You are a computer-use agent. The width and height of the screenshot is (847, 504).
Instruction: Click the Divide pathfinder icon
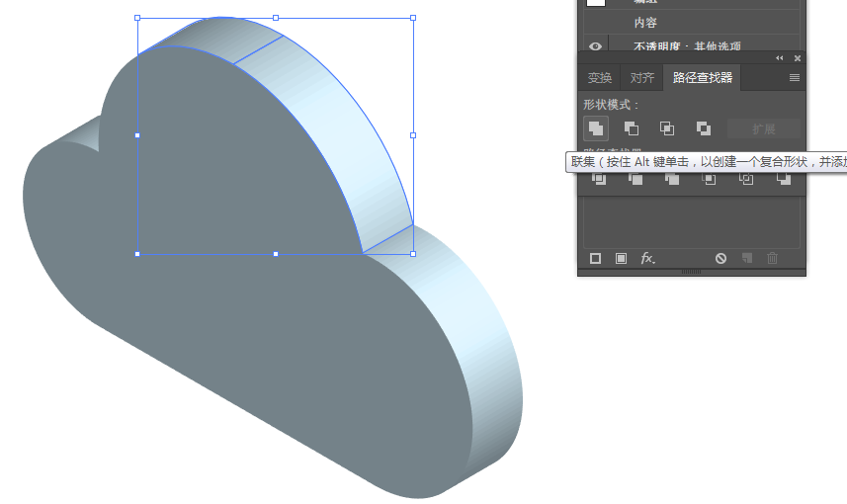point(599,179)
